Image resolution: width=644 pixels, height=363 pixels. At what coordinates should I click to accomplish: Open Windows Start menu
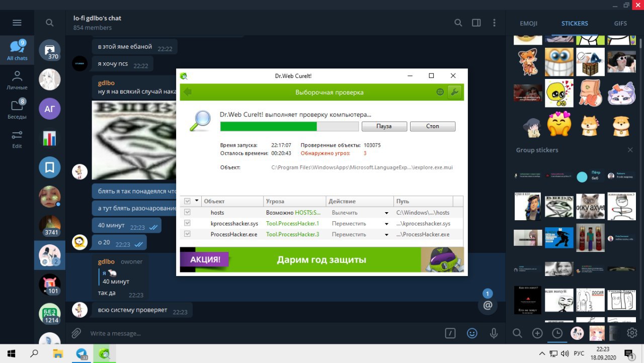coord(11,353)
